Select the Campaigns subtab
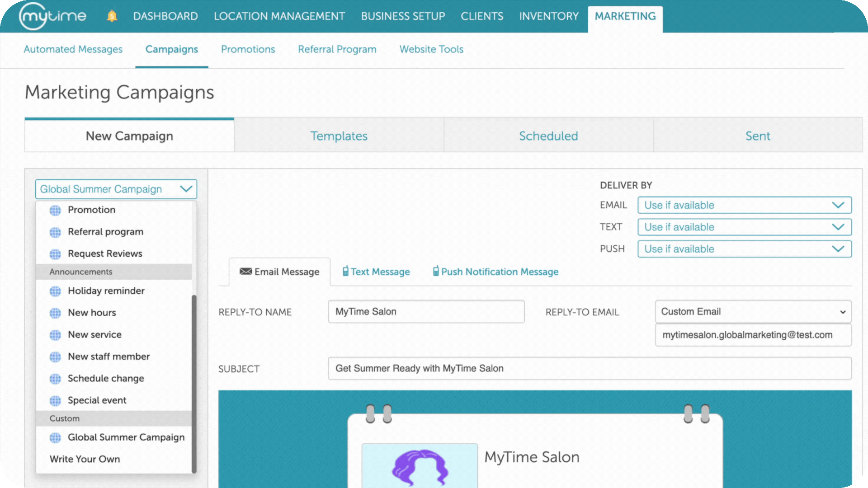The image size is (868, 488). [x=172, y=49]
